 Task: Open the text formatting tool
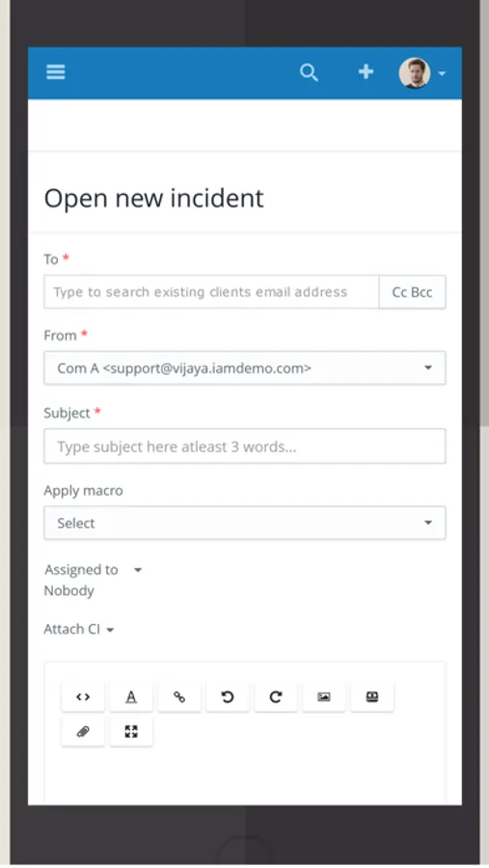pos(131,697)
